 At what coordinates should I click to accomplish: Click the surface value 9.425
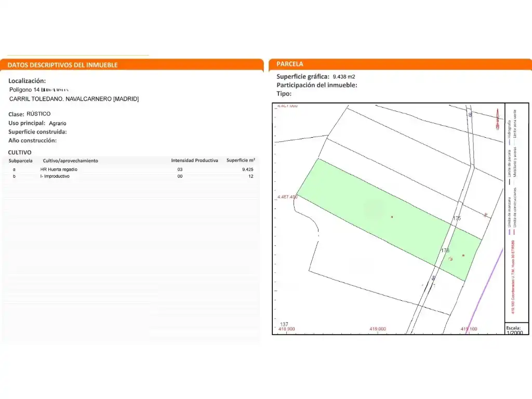click(x=248, y=169)
